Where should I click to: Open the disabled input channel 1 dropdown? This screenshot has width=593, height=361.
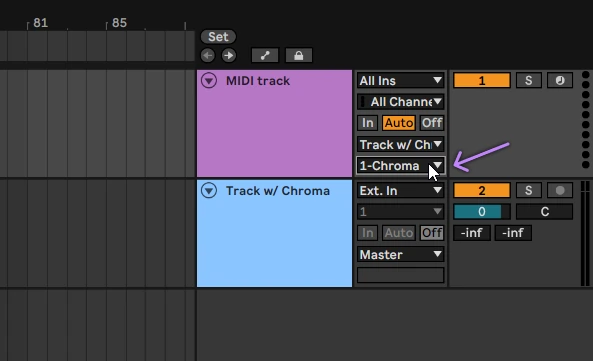click(401, 212)
